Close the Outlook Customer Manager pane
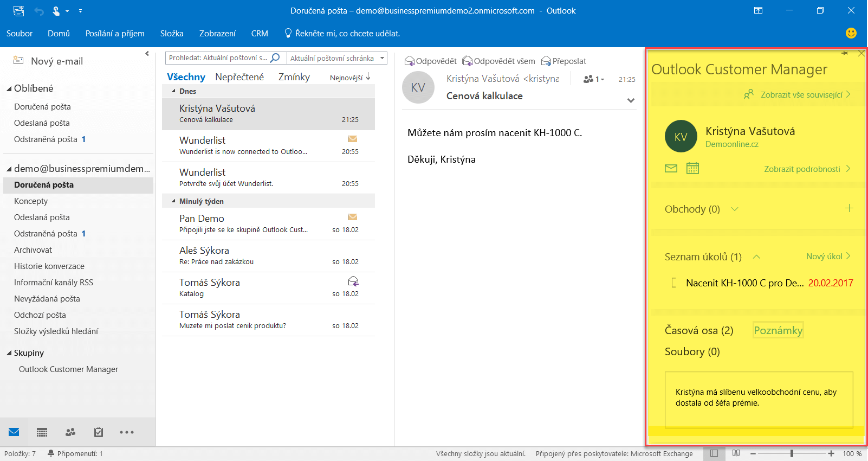 (861, 53)
